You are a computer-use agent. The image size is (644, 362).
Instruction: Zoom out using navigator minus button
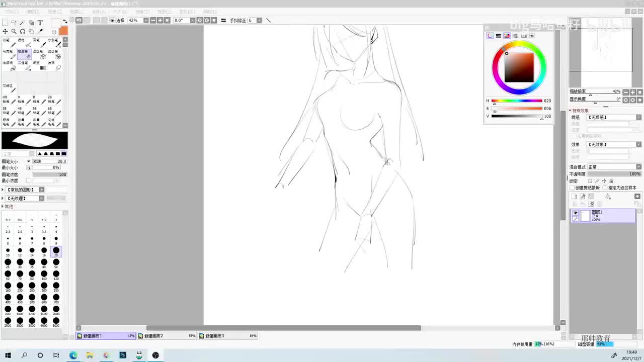(x=626, y=92)
